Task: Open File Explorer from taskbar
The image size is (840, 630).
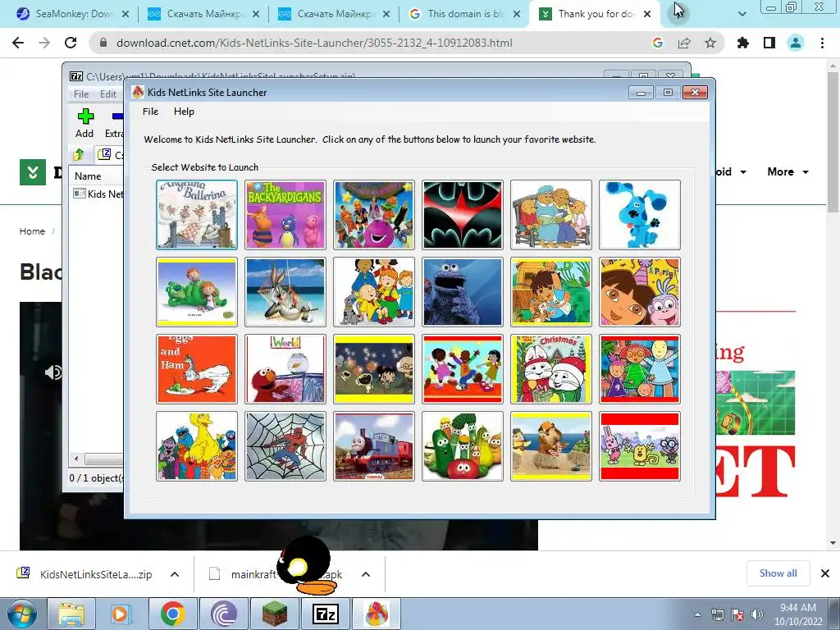Action: [x=71, y=614]
